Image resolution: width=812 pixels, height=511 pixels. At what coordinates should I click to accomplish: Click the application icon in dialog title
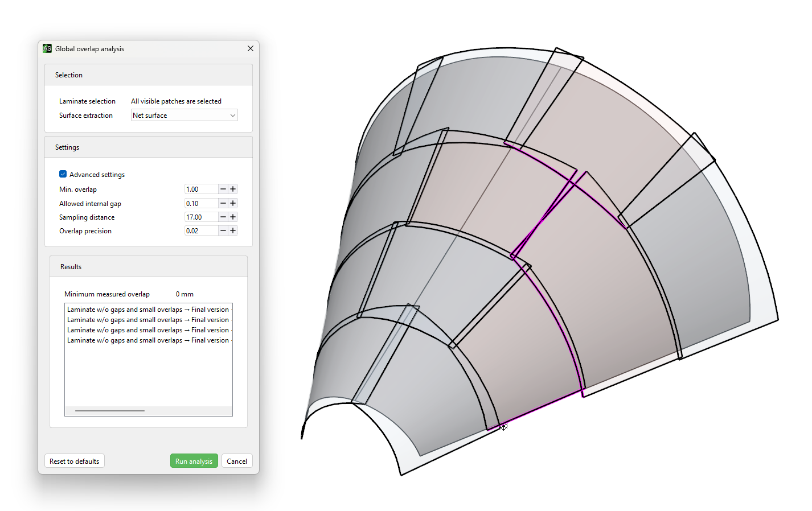47,48
